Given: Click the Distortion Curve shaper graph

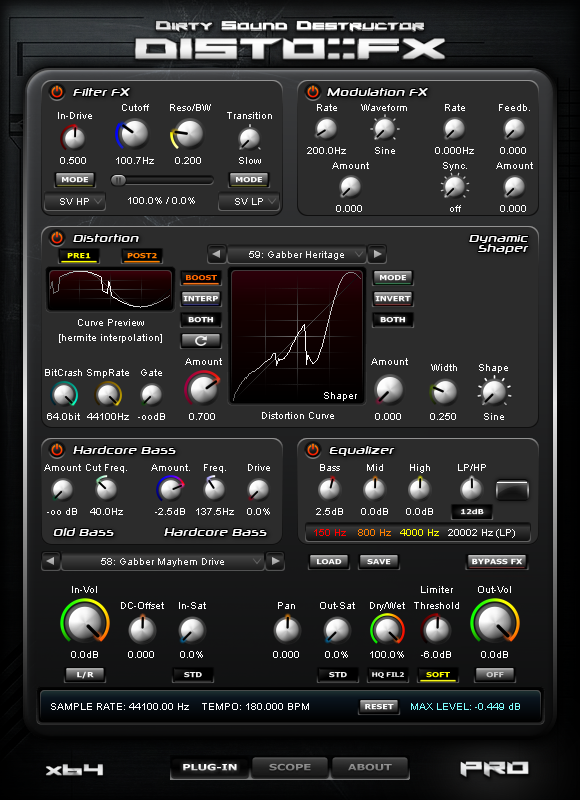Looking at the screenshot, I should pos(297,336).
